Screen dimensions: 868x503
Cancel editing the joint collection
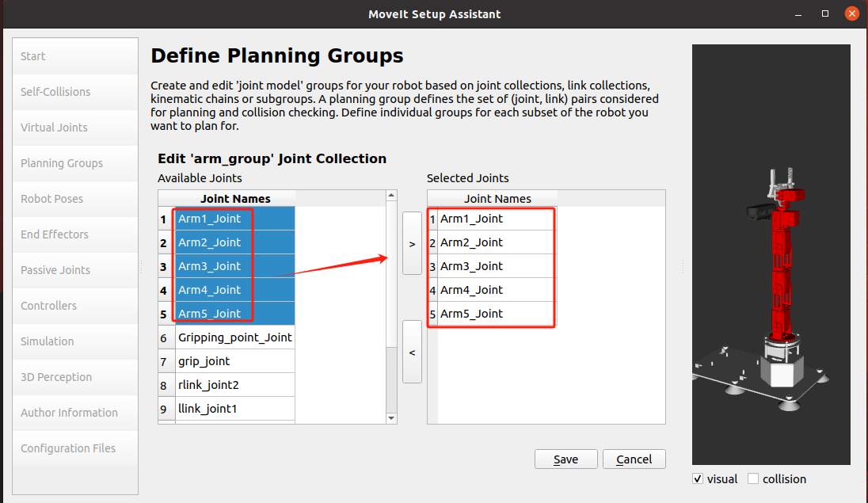coord(634,459)
